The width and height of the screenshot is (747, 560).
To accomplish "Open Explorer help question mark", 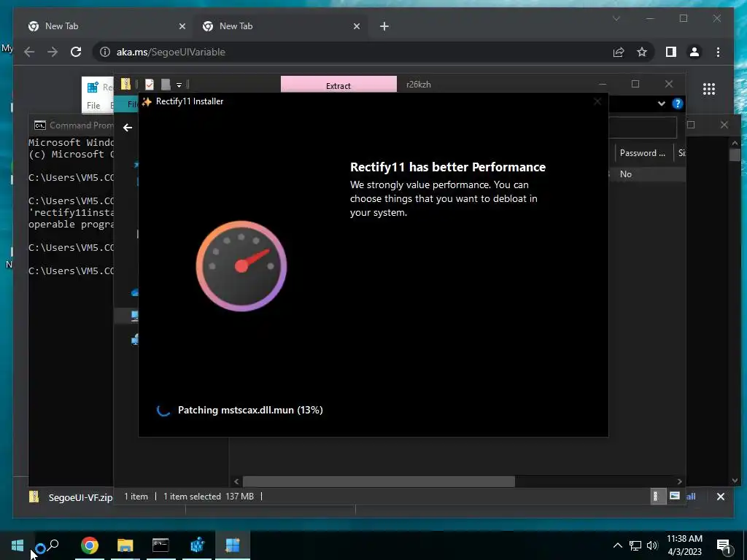I will 677,104.
